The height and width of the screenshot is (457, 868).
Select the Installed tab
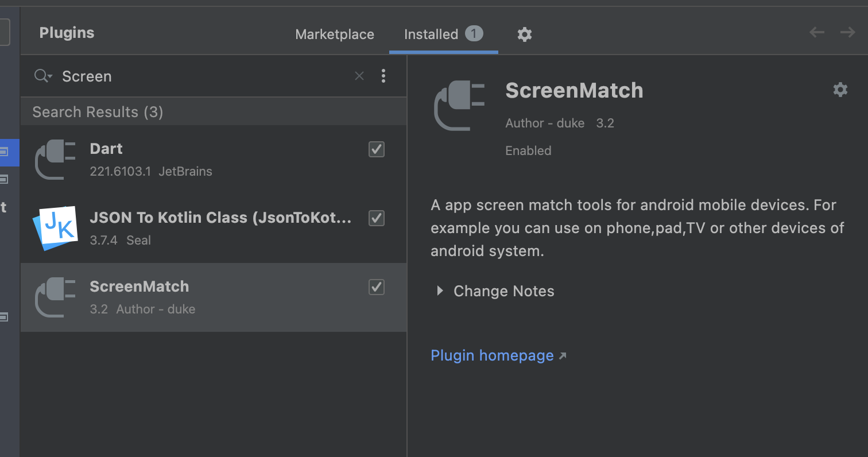point(431,34)
